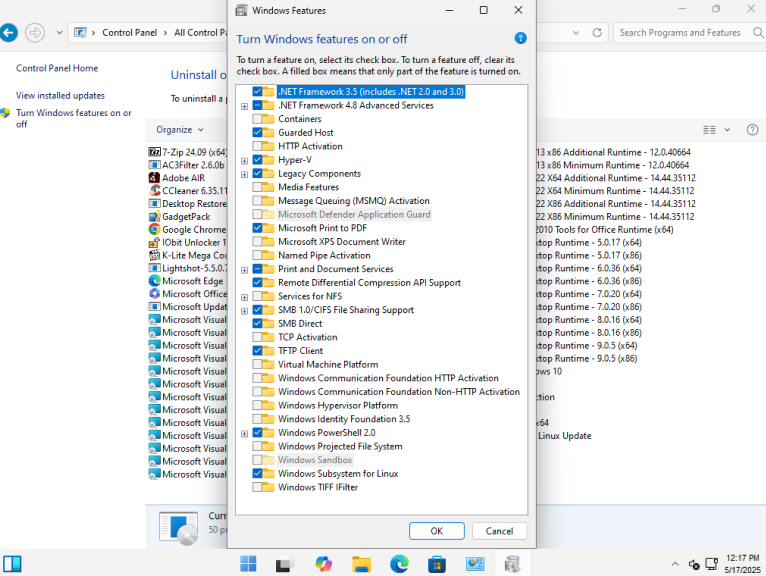Select the Adobe AIR program icon
Viewport: 766px width, 576px height.
pyautogui.click(x=154, y=178)
